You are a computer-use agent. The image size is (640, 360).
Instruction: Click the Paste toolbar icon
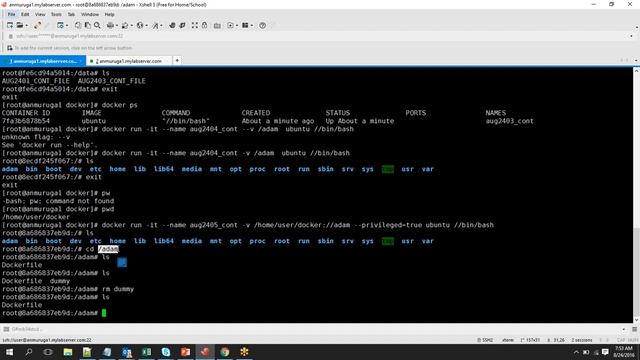(88, 25)
